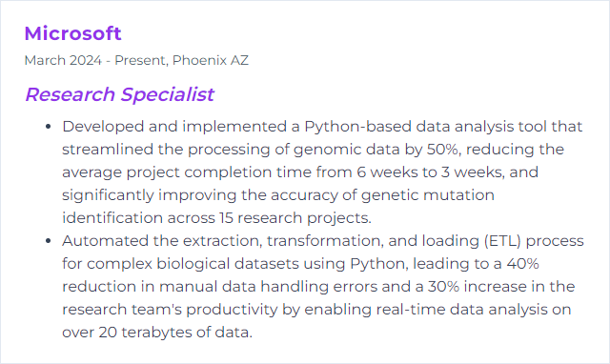The image size is (610, 364).
Task: Click on Phoenix AZ location text
Action: pos(210,60)
